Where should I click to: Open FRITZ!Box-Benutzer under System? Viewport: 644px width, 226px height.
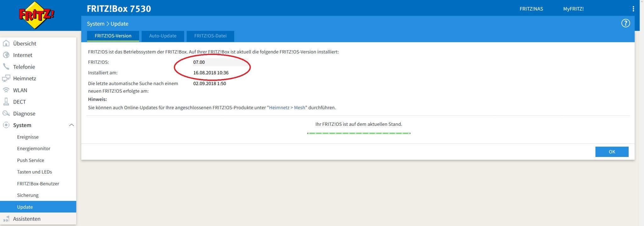(38, 184)
